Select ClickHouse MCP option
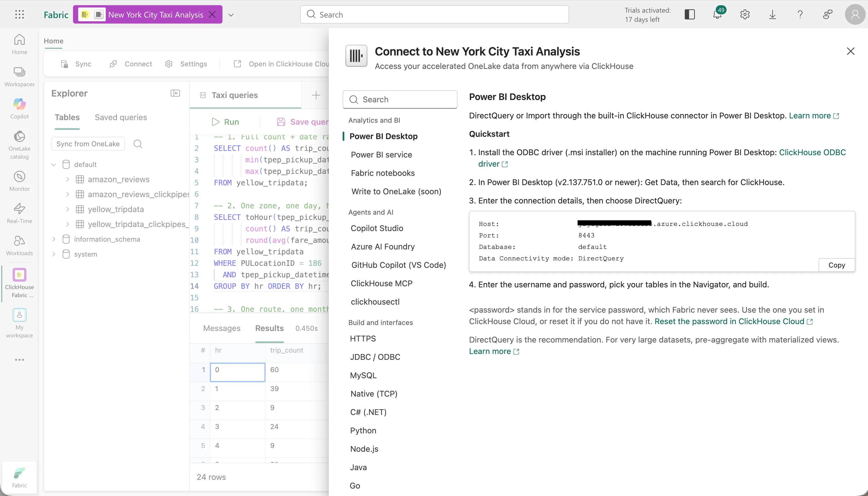The width and height of the screenshot is (868, 496). pyautogui.click(x=381, y=283)
